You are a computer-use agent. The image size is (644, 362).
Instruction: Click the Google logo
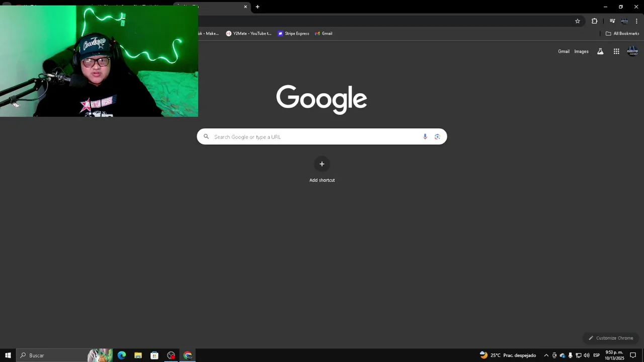pyautogui.click(x=321, y=99)
